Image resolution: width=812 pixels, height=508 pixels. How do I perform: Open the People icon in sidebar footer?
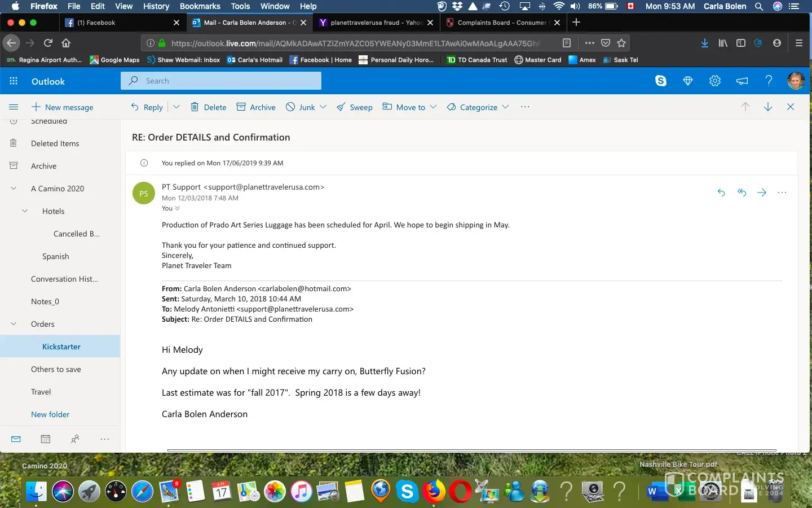pos(75,439)
